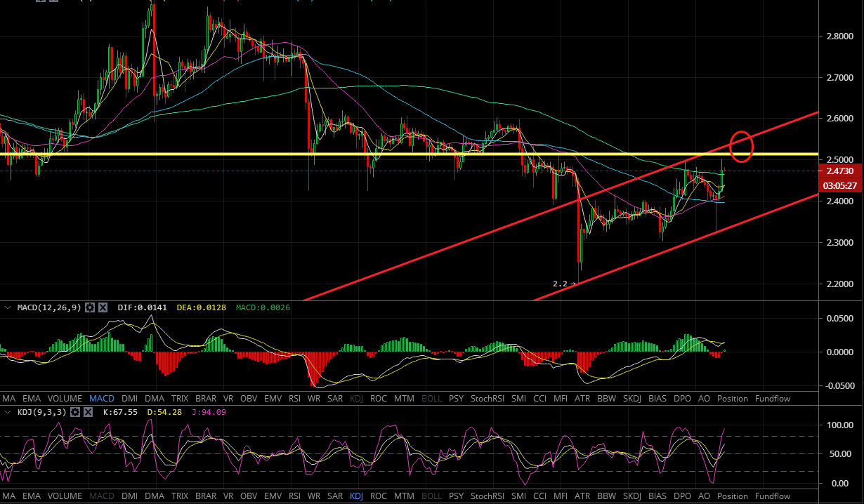The height and width of the screenshot is (504, 864).
Task: Switch KDJ panel to BIAS indicator
Action: (x=658, y=496)
